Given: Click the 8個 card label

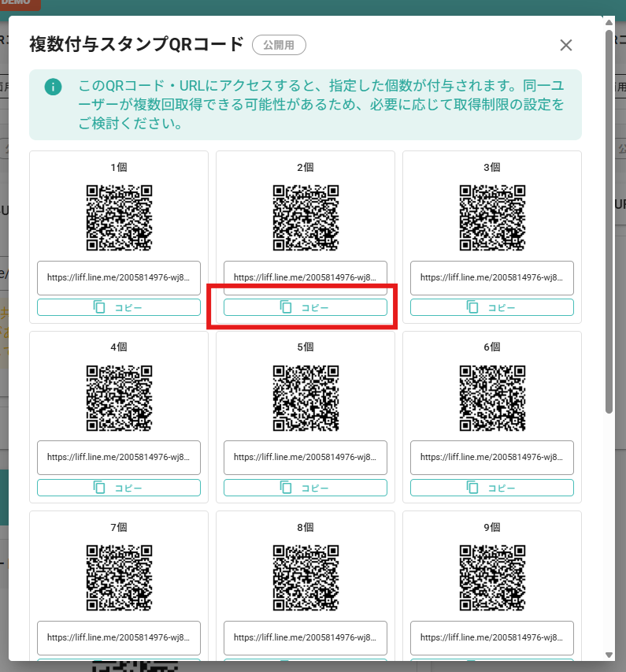Looking at the screenshot, I should [x=306, y=527].
